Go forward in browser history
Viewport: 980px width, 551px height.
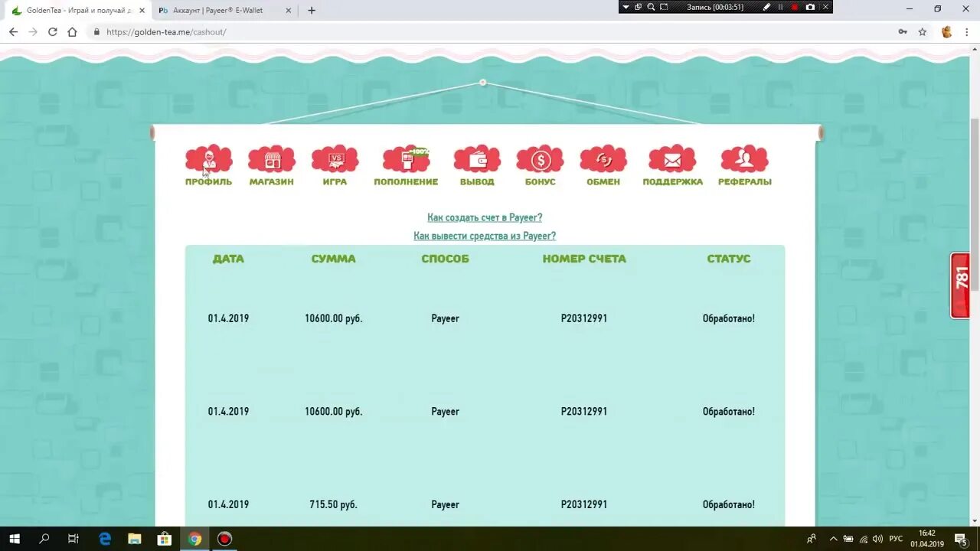(x=33, y=32)
